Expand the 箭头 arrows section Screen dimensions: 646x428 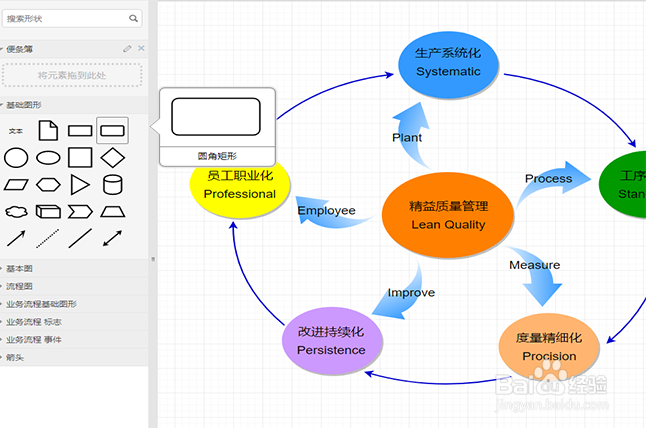(x=74, y=357)
